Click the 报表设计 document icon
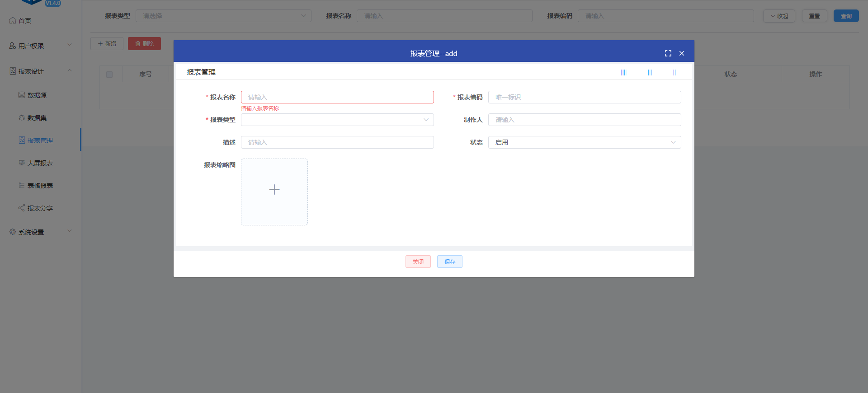Viewport: 868px width, 393px height. pyautogui.click(x=13, y=71)
